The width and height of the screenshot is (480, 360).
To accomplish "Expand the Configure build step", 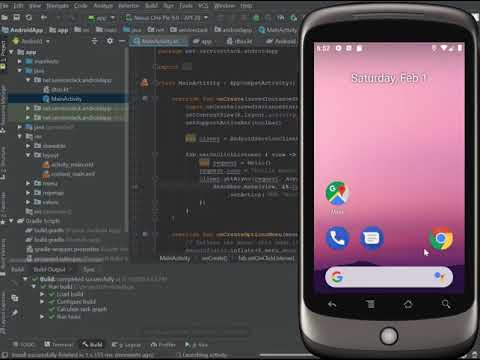I will click(x=42, y=302).
